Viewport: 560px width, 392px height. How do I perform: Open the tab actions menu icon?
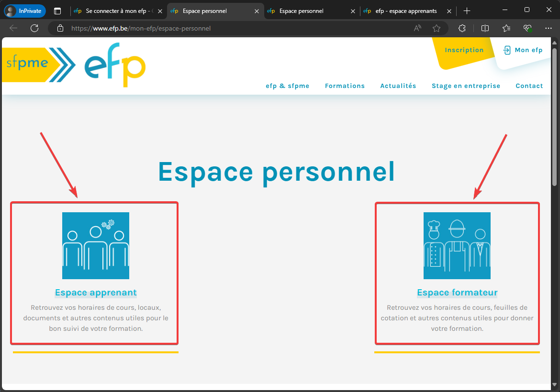pyautogui.click(x=57, y=11)
